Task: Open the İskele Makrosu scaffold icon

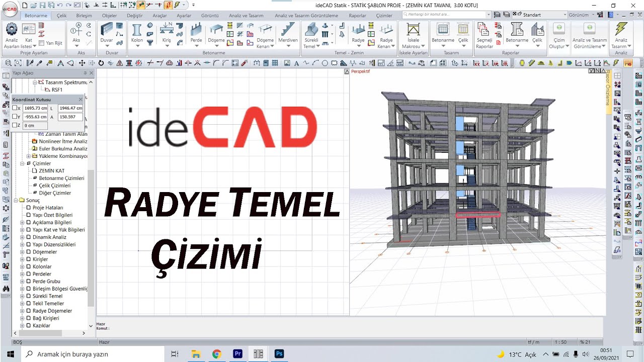Action: click(x=413, y=29)
